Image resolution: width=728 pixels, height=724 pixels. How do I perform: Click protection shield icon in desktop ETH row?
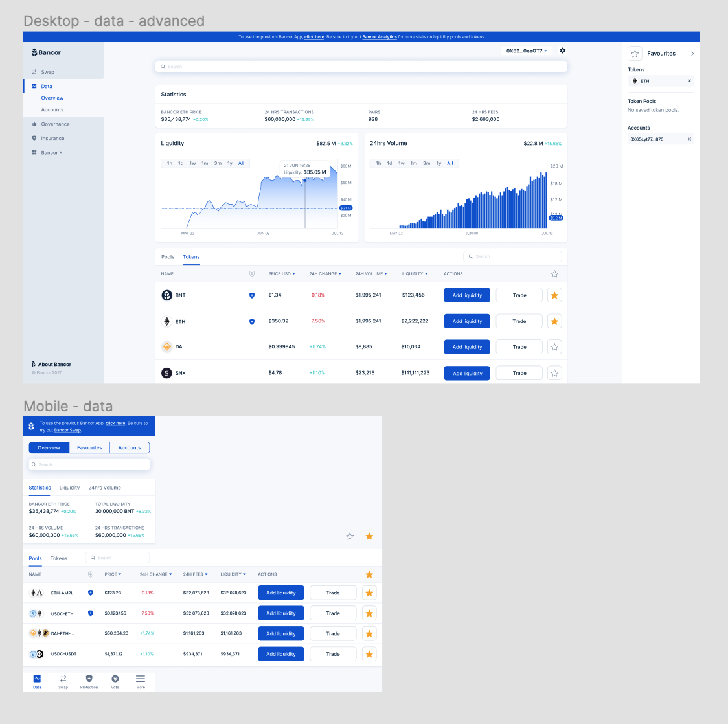(x=252, y=322)
